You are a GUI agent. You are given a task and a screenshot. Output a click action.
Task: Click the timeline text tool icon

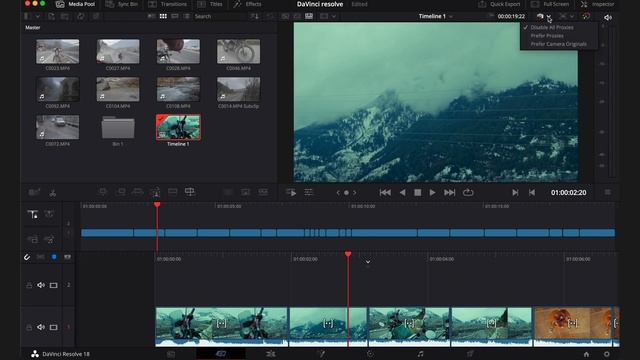click(x=33, y=214)
